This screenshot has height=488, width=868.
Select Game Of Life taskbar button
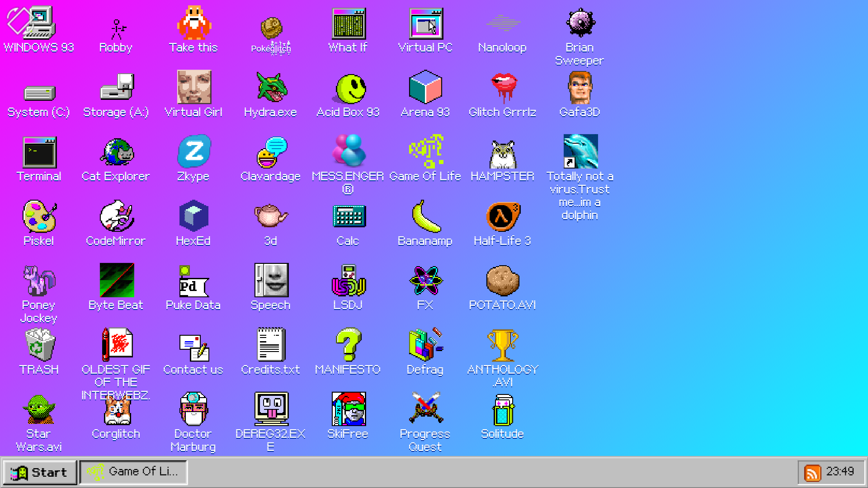133,472
